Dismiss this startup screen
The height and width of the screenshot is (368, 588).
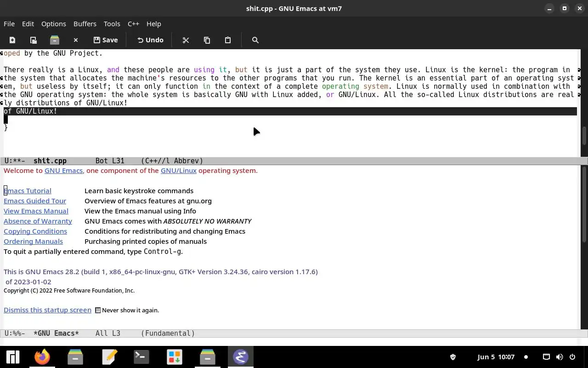coord(47,310)
